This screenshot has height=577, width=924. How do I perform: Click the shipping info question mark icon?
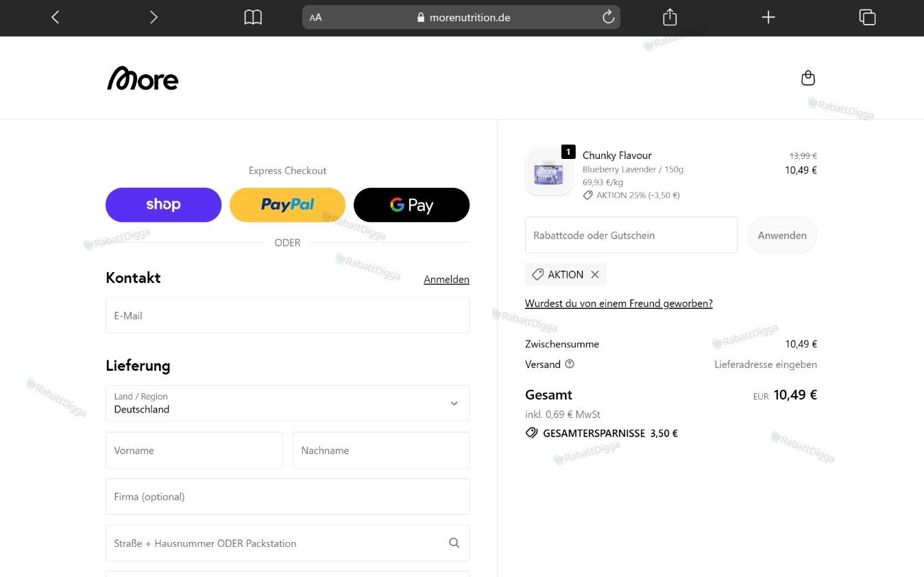[570, 365]
